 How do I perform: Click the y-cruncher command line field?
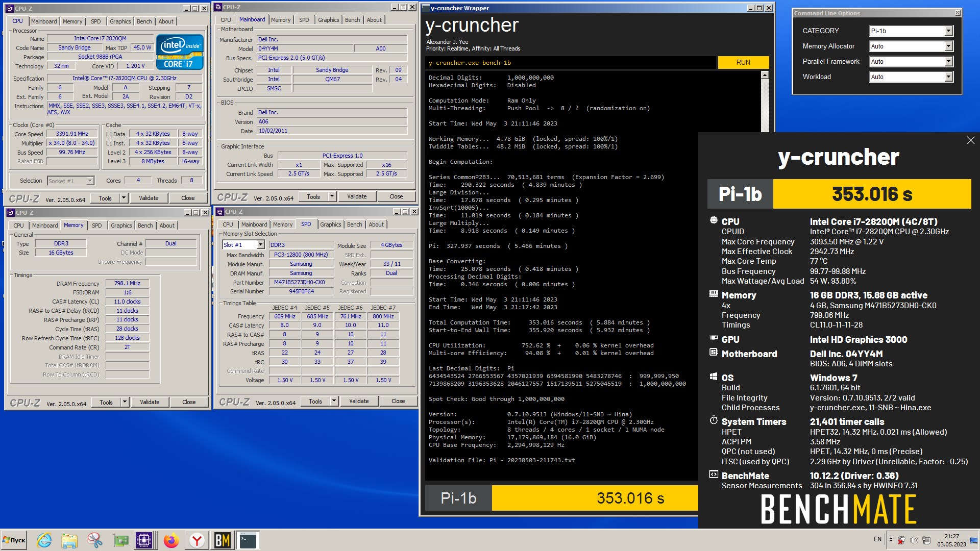(570, 62)
